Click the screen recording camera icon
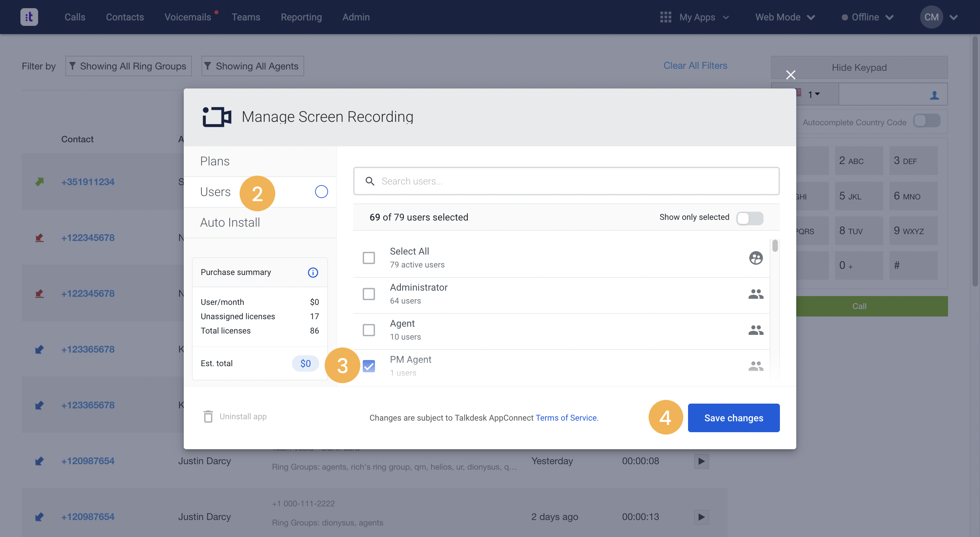The height and width of the screenshot is (537, 980). 217,116
